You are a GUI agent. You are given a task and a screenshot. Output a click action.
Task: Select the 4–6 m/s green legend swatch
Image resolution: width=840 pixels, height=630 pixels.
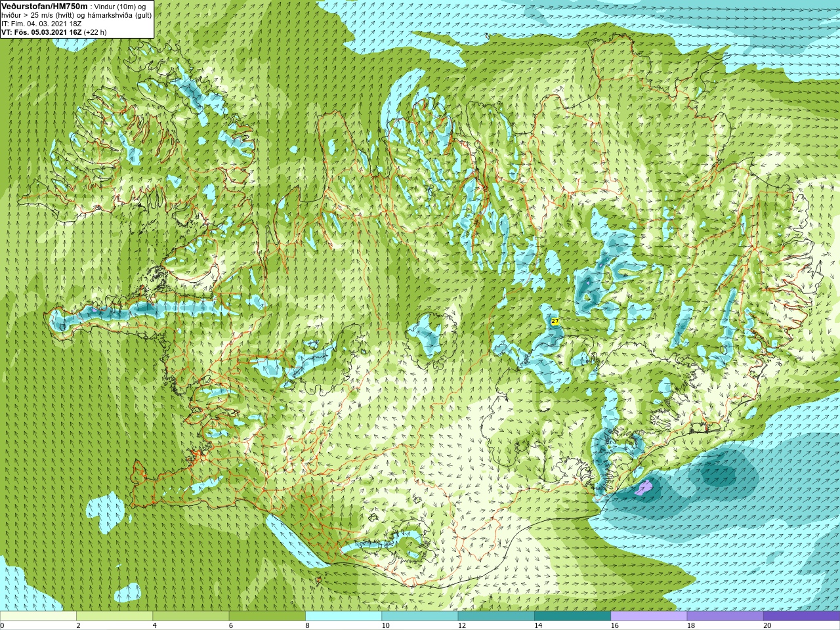click(x=190, y=616)
